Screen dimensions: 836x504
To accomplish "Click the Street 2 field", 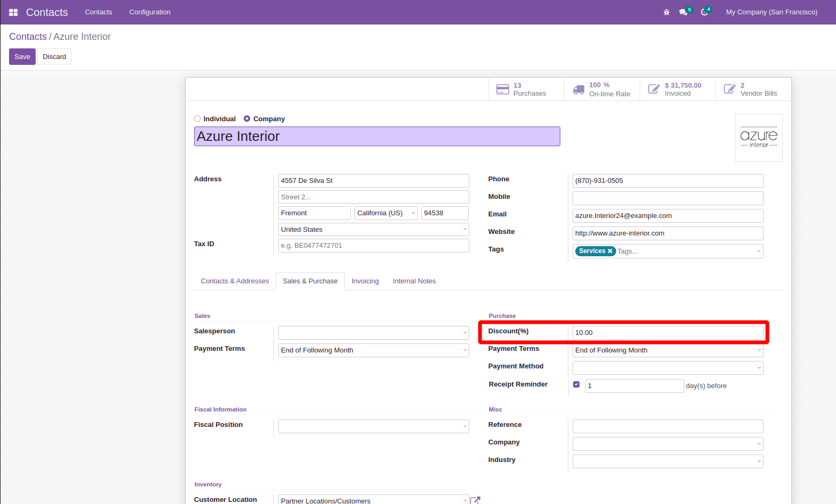I will (374, 197).
